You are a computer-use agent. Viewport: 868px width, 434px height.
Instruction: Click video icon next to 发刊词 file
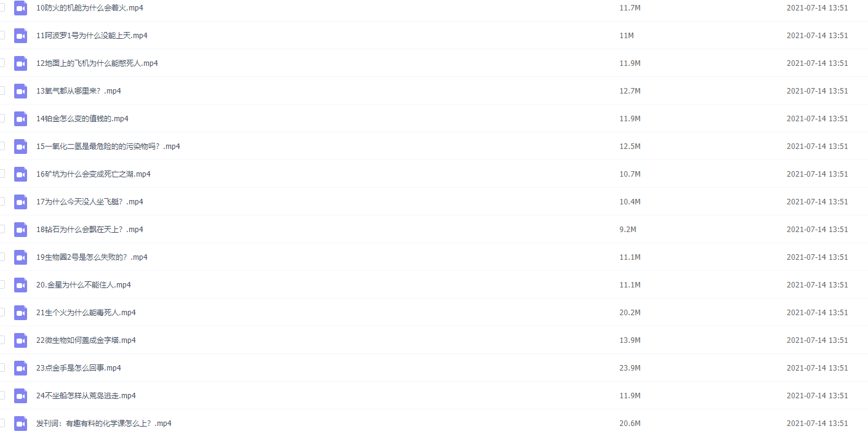click(21, 424)
